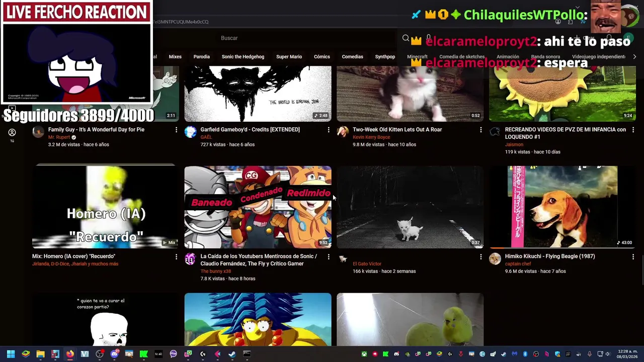
Task: Open options for Himiko Kikuchi Flying Beagle
Action: pos(633,256)
